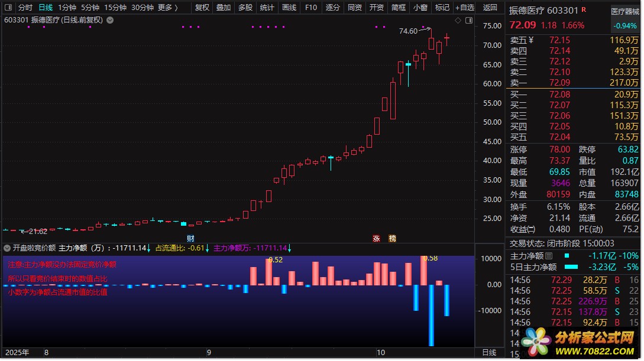This screenshot has height=361, width=644.
Task: Open the 多股 multi-stock view
Action: click(x=245, y=7)
